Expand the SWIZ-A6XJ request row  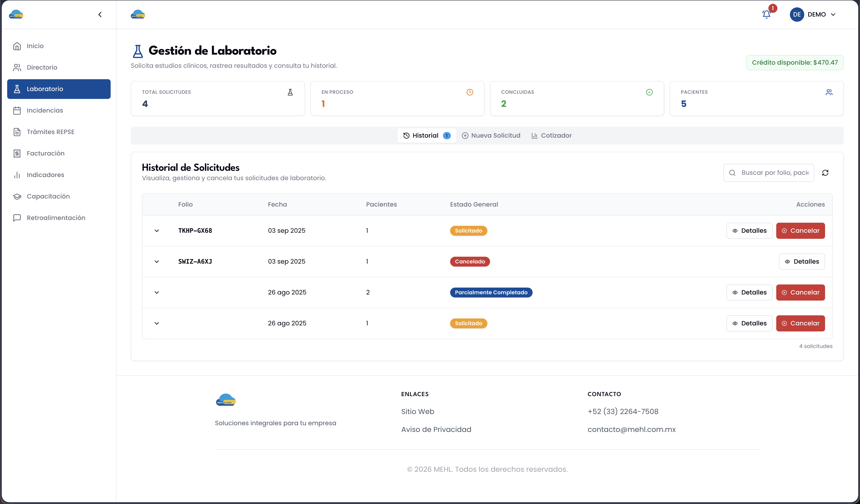157,262
